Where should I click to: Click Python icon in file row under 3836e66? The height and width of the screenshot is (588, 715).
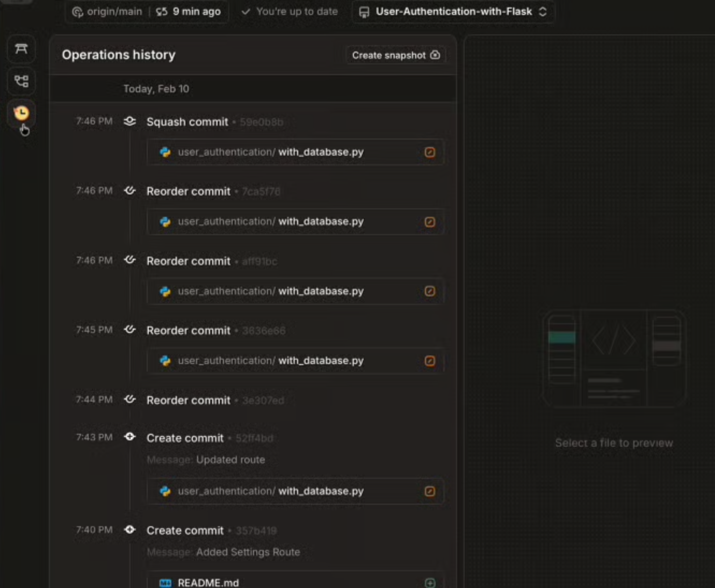click(165, 361)
